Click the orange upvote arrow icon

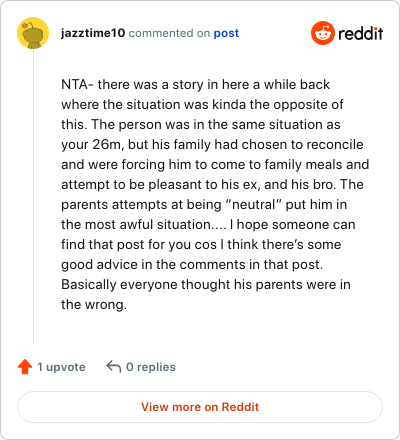click(x=25, y=367)
